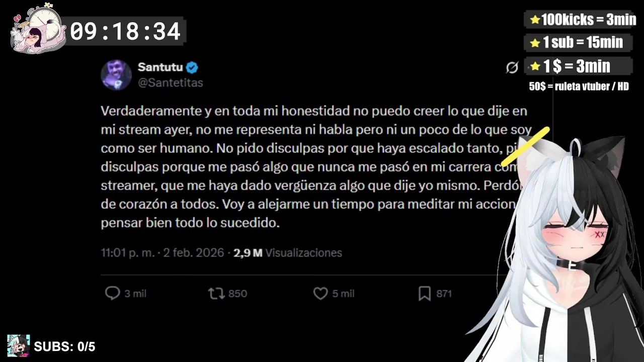Click the small avatar beside SUBS counter
This screenshot has width=644, height=362.
(x=19, y=346)
